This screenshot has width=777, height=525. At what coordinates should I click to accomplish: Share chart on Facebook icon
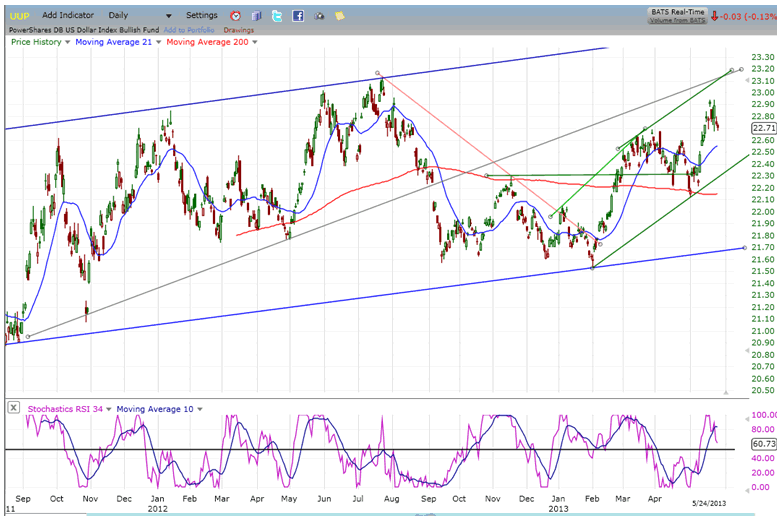(x=298, y=16)
